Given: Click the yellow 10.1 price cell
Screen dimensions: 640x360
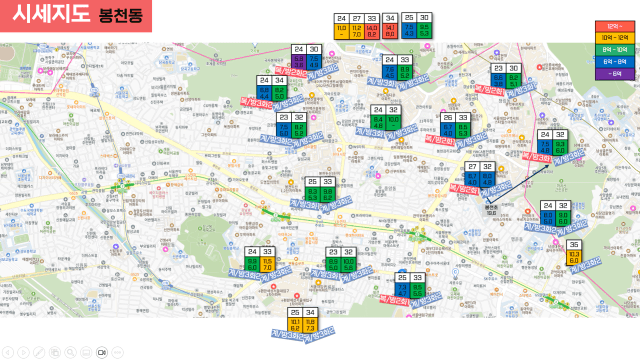Looking at the screenshot, I should (x=295, y=325).
